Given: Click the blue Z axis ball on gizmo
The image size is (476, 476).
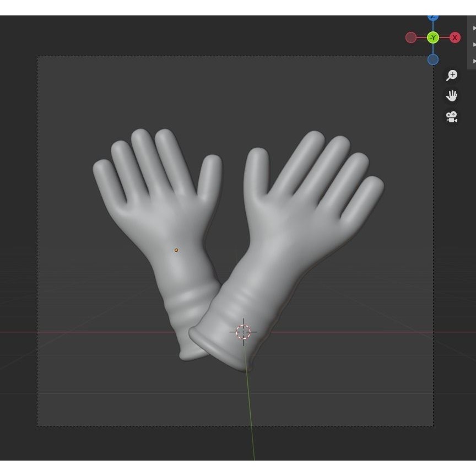Looking at the screenshot, I should (433, 17).
